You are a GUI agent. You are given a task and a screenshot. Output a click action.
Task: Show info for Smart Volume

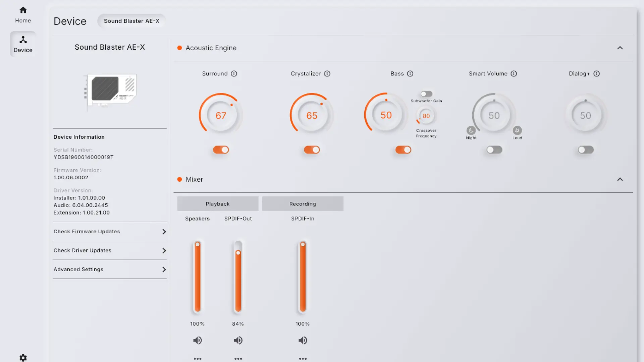click(514, 74)
